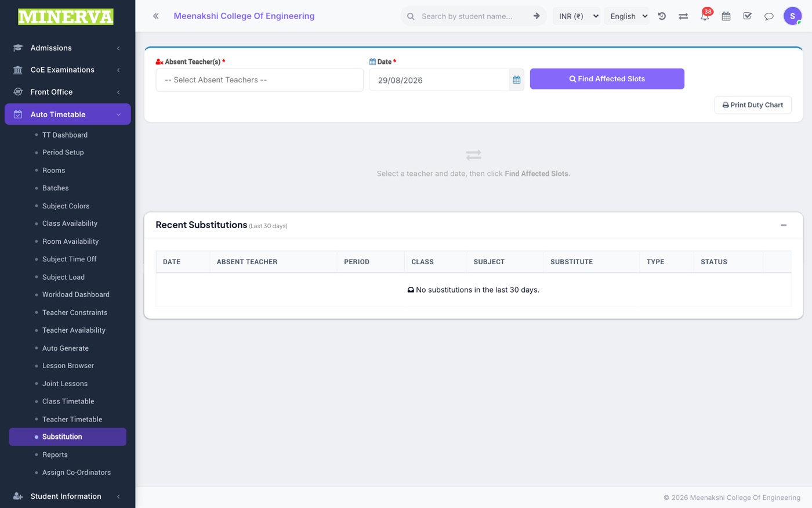Viewport: 812px width, 508px height.
Task: Click the MINERVA logo
Action: click(66, 17)
